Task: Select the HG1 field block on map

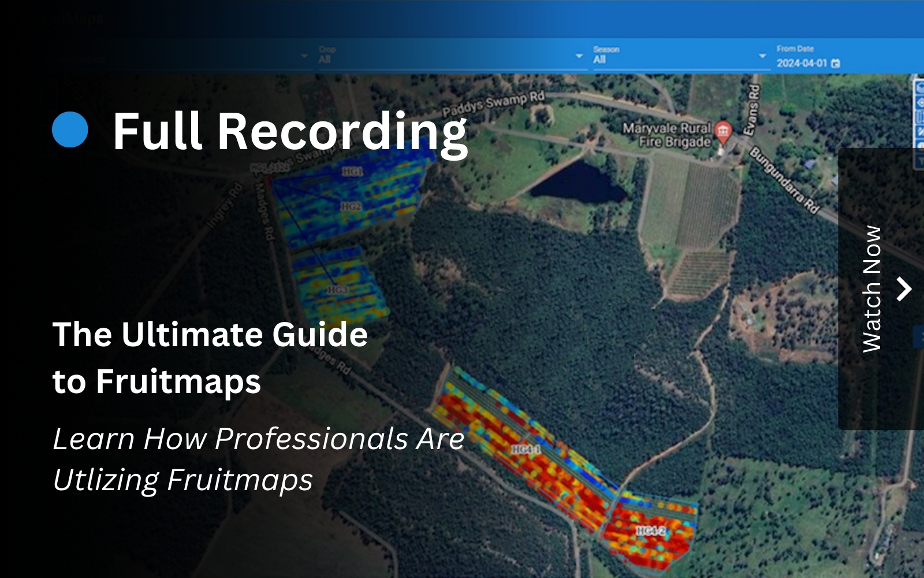Action: coord(352,172)
